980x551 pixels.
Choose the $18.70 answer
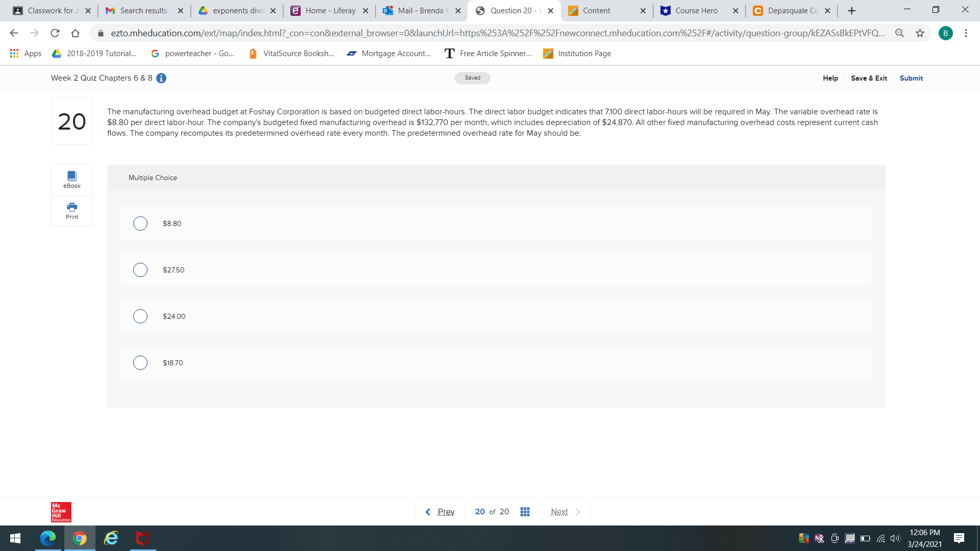point(140,363)
